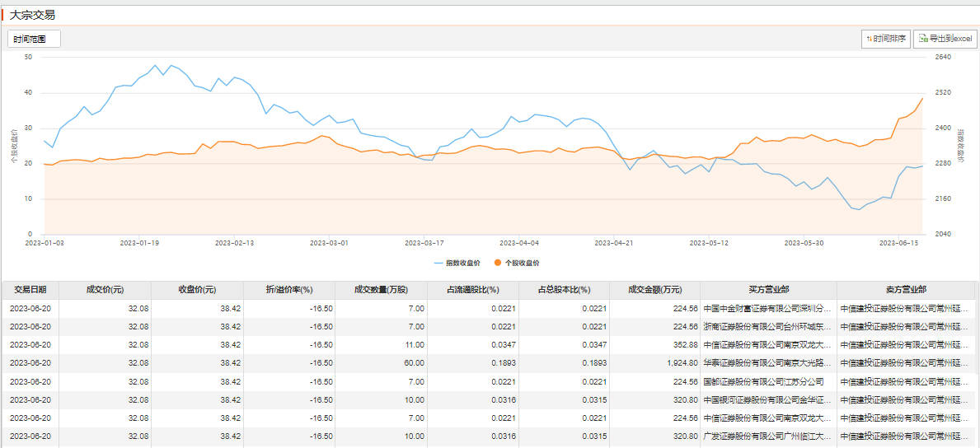Click the 2023-02-13 chart axis label
The height and width of the screenshot is (448, 980).
[x=234, y=242]
